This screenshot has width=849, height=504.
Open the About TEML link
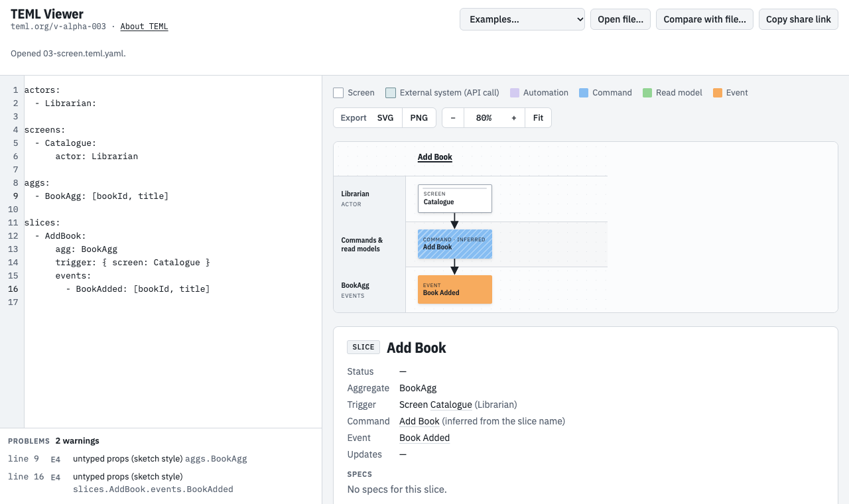[144, 27]
